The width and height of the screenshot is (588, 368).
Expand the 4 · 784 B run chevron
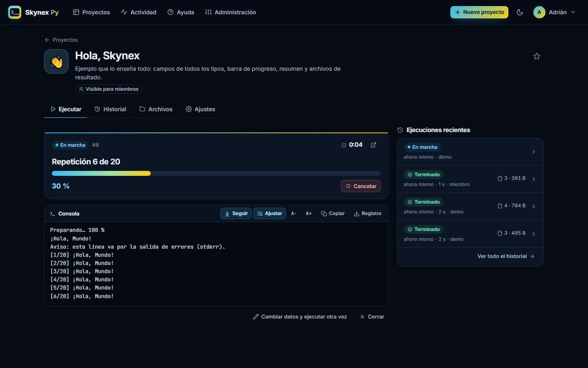(x=534, y=207)
